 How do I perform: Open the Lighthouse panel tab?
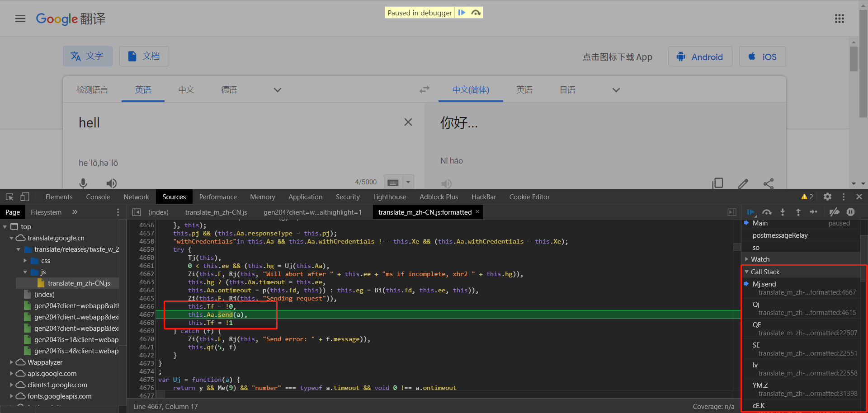390,197
